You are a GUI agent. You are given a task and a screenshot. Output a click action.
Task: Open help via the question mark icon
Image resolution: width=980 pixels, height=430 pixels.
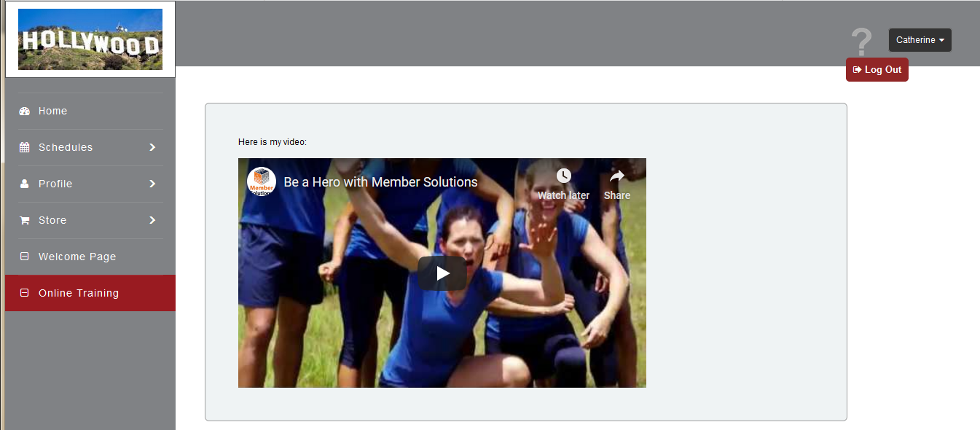861,42
